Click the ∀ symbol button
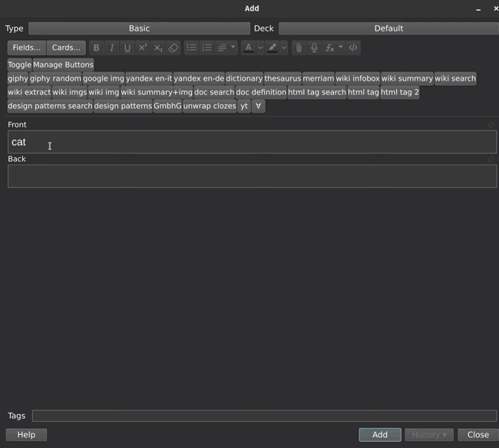 (x=259, y=106)
